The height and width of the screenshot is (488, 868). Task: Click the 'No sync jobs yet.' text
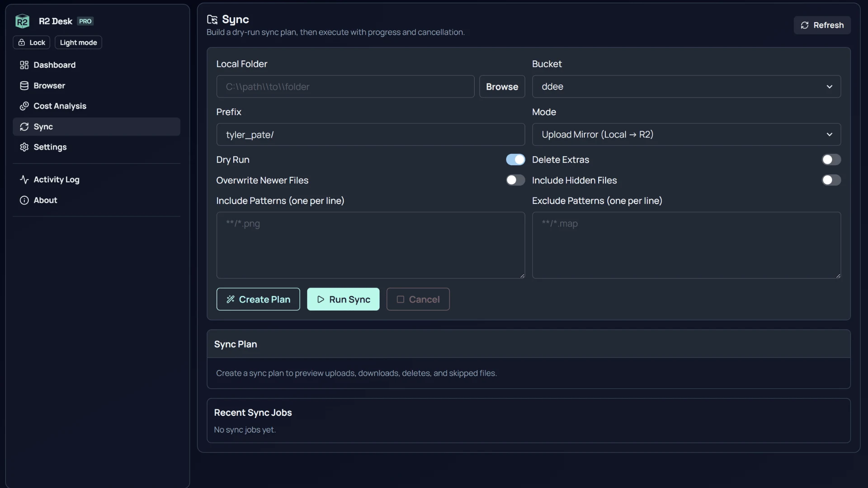[245, 430]
